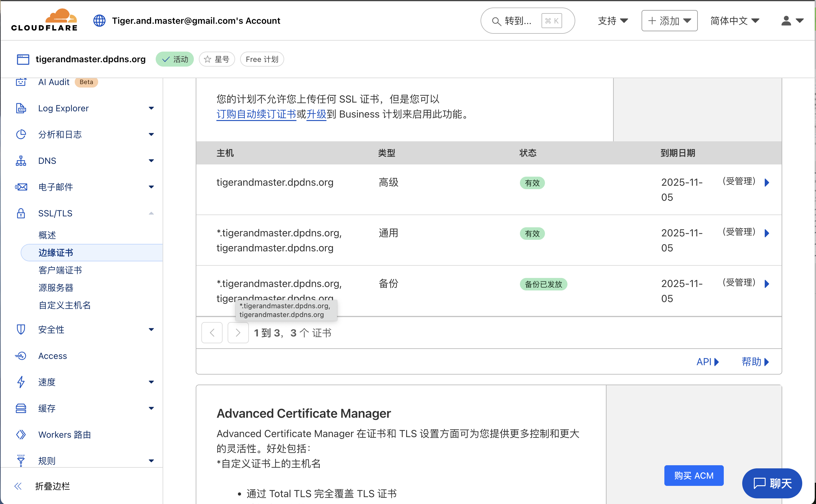
Task: Click the magnifier search icon
Action: click(496, 21)
